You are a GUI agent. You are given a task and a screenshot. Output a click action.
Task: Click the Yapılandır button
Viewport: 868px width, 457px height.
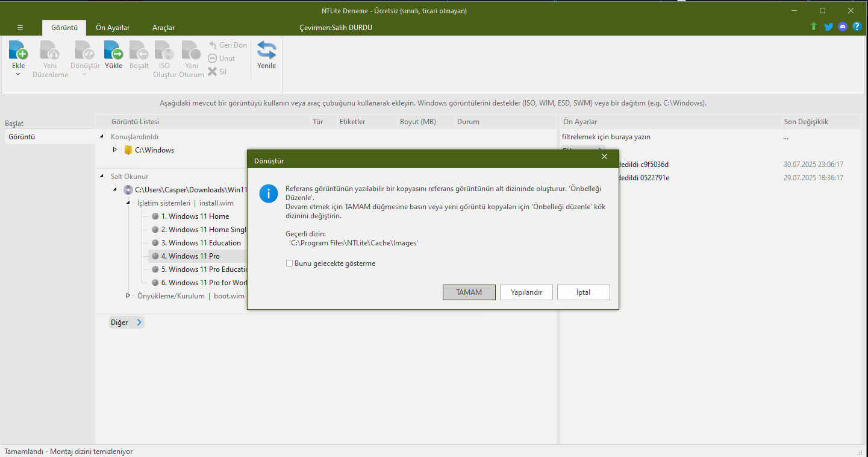click(526, 292)
